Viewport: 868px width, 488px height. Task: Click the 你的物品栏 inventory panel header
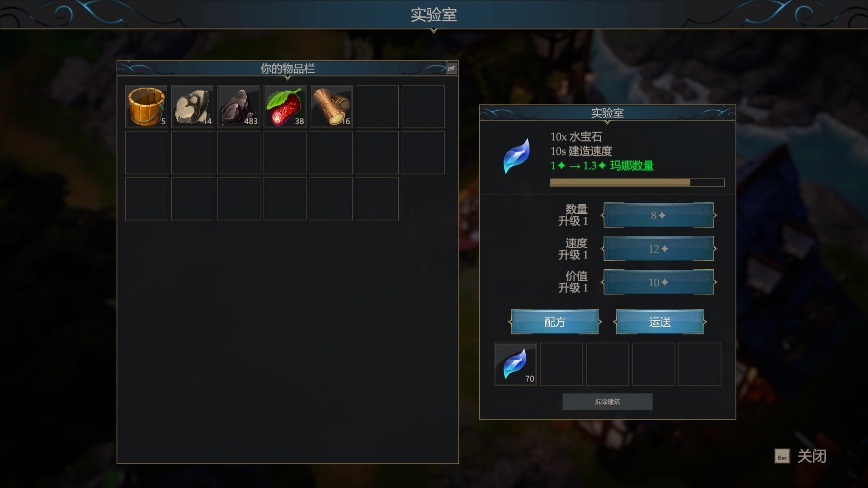pyautogui.click(x=288, y=69)
